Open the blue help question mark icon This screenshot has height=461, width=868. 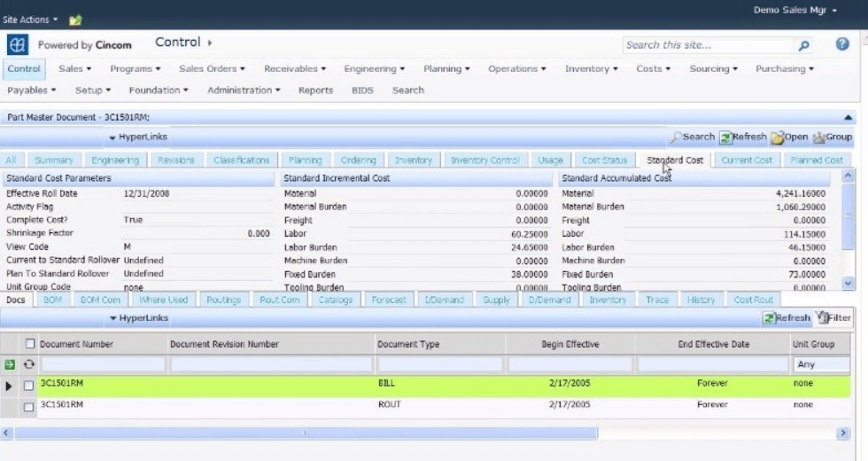click(842, 44)
